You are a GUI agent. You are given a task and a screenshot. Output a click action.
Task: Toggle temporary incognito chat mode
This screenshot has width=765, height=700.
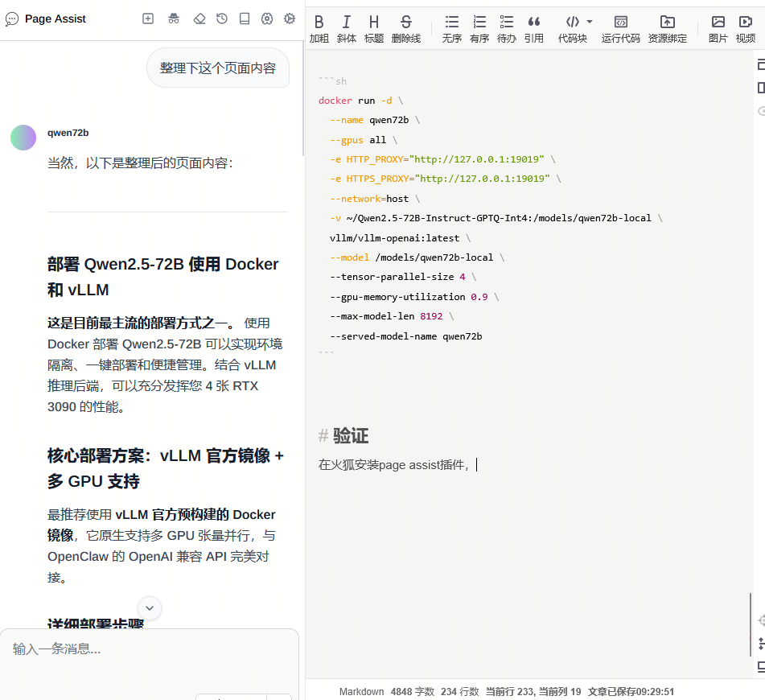[174, 19]
